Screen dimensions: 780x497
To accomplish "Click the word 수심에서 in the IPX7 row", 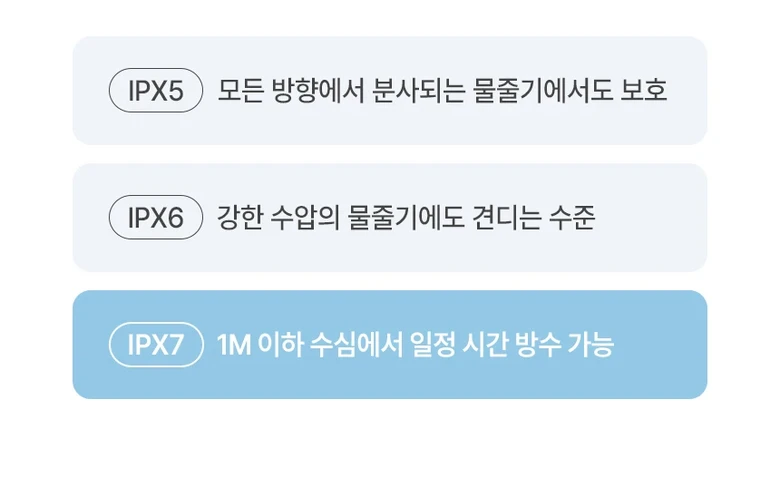I will [x=356, y=344].
